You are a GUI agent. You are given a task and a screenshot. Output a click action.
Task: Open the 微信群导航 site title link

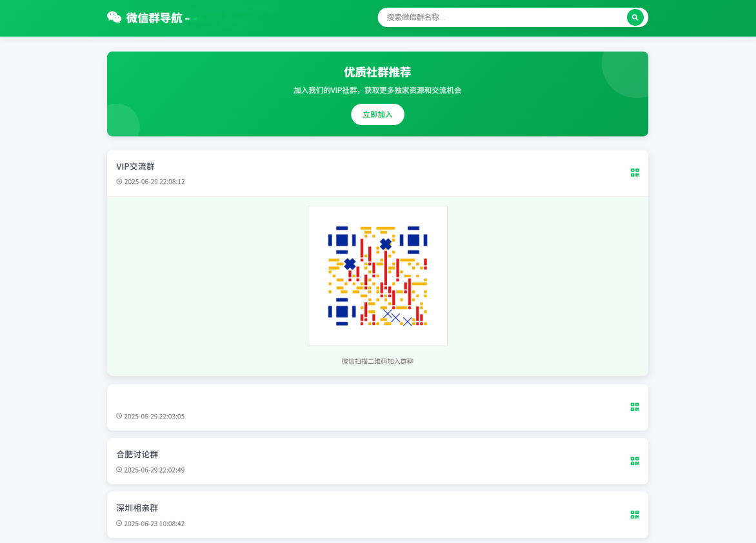pos(153,18)
